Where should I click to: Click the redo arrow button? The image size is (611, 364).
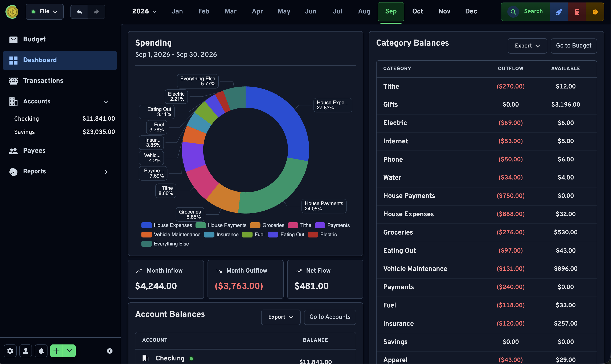tap(97, 12)
